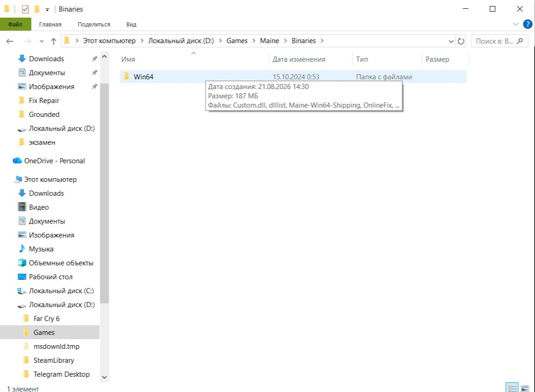This screenshot has width=535, height=392.
Task: Expand chevron after Maine breadcrumb
Action: [285, 41]
